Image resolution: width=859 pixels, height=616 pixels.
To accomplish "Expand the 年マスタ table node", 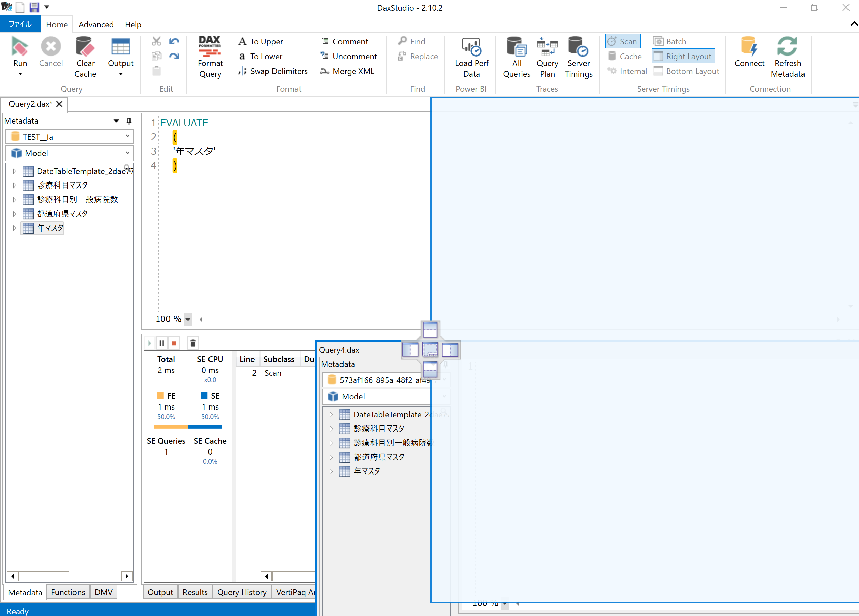I will [x=14, y=228].
